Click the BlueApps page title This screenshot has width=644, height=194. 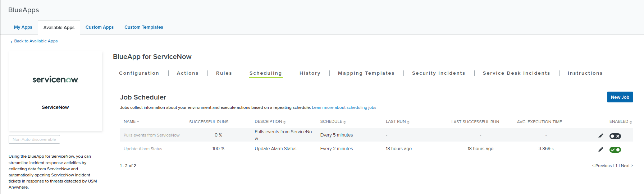[24, 10]
